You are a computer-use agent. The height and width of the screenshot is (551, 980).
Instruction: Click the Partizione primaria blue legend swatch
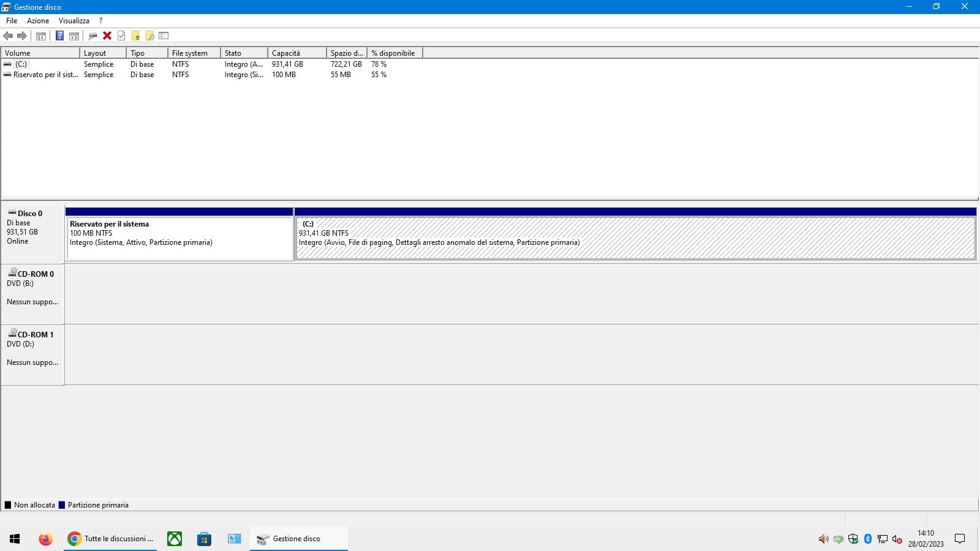[61, 505]
